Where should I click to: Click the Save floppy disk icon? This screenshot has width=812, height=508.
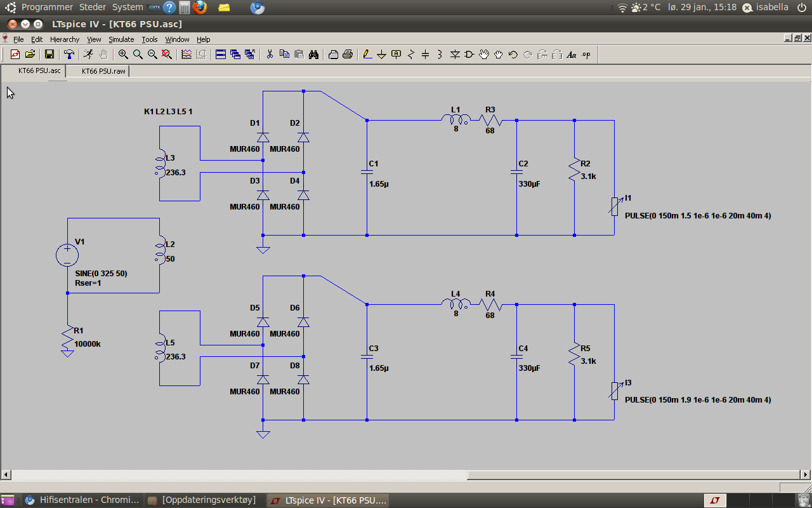click(49, 55)
